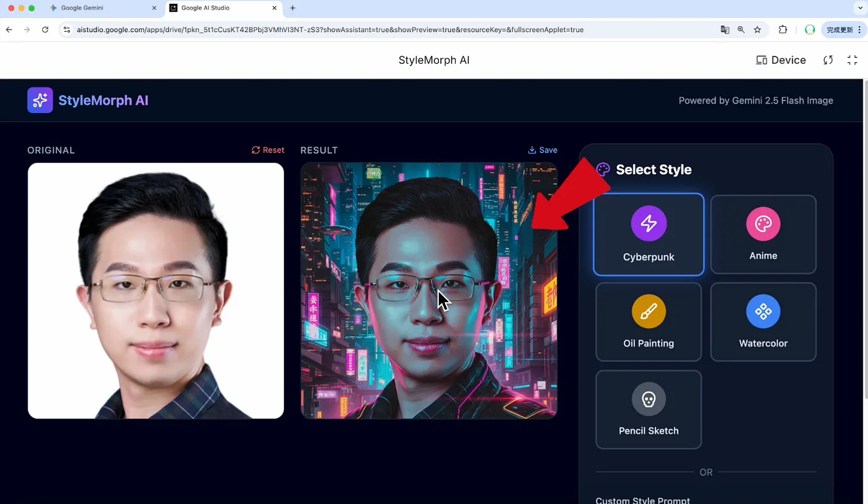Image resolution: width=868 pixels, height=504 pixels.
Task: Click the browser forward arrow
Action: [x=27, y=30]
